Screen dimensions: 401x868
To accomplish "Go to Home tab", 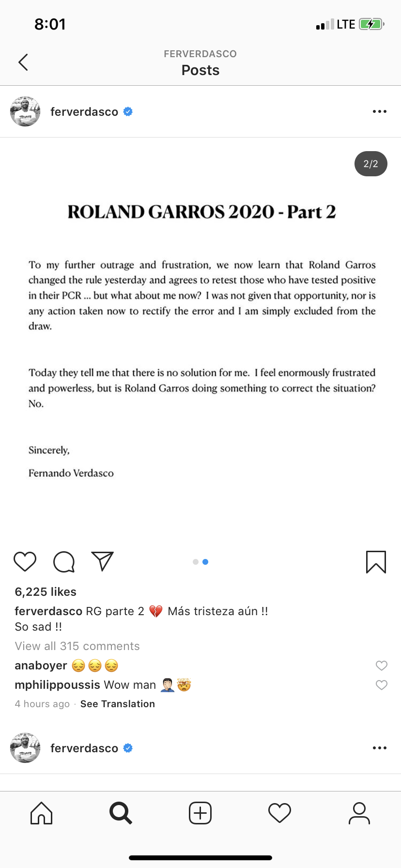I will pyautogui.click(x=41, y=813).
